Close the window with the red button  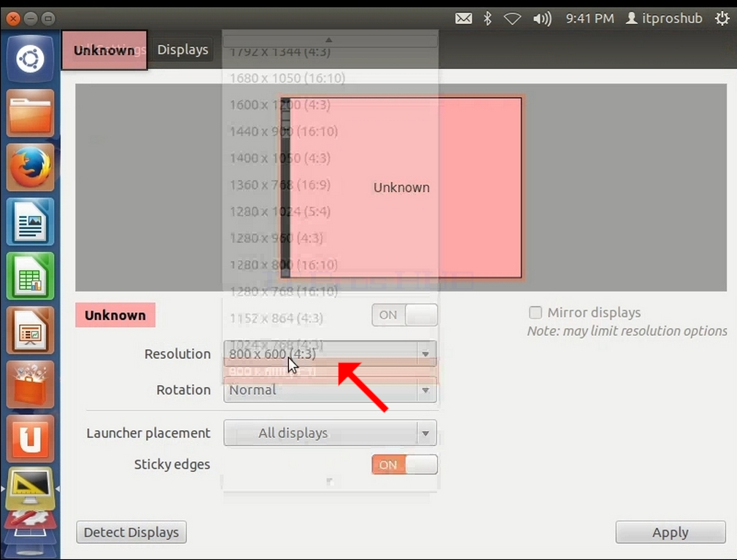pyautogui.click(x=13, y=19)
